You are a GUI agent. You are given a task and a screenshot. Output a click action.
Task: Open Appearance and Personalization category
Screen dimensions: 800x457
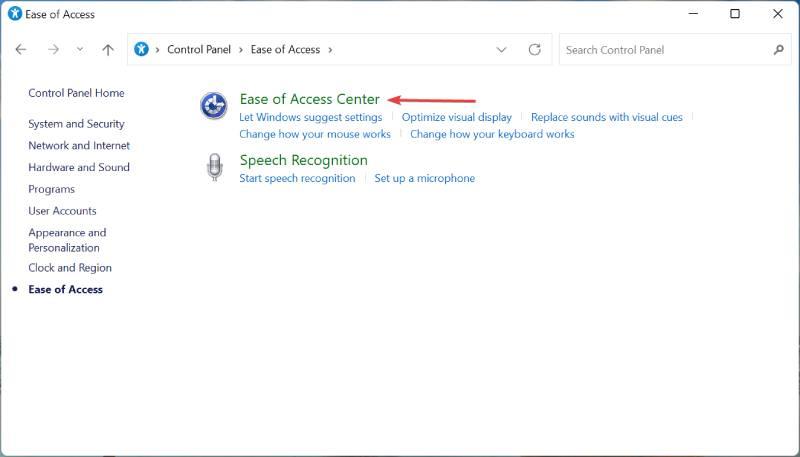pyautogui.click(x=67, y=240)
